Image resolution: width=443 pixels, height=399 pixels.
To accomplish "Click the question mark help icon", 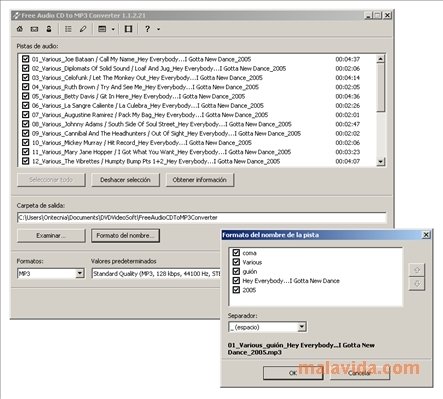I will click(147, 29).
